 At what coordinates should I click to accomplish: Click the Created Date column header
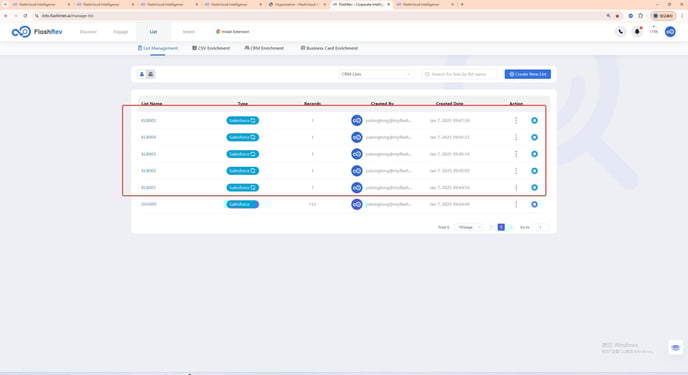449,104
